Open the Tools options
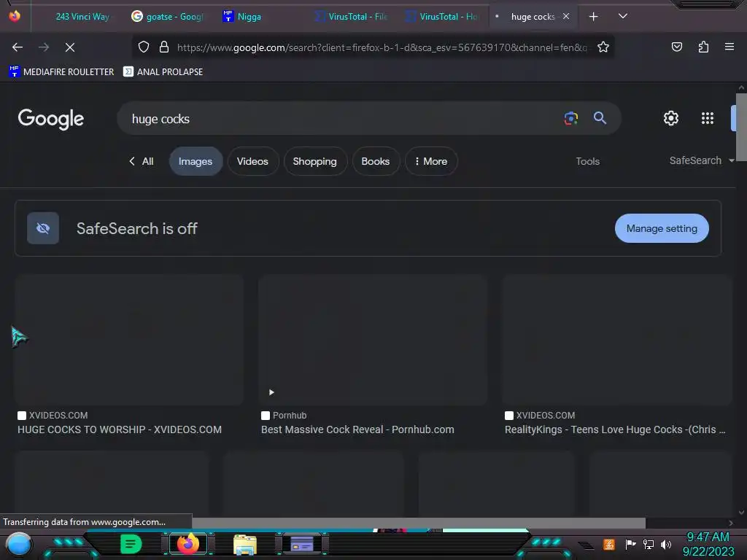This screenshot has height=560, width=747. point(587,161)
